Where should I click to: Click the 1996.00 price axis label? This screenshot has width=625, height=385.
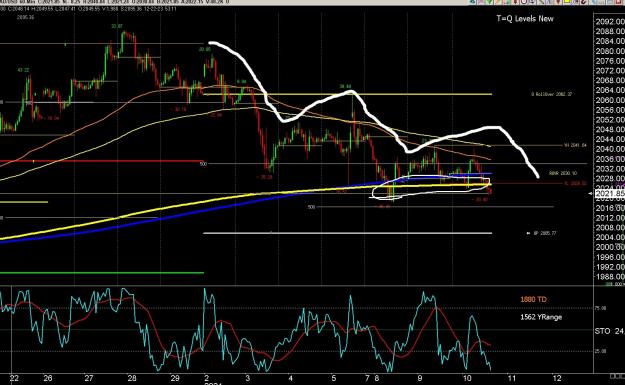point(610,257)
